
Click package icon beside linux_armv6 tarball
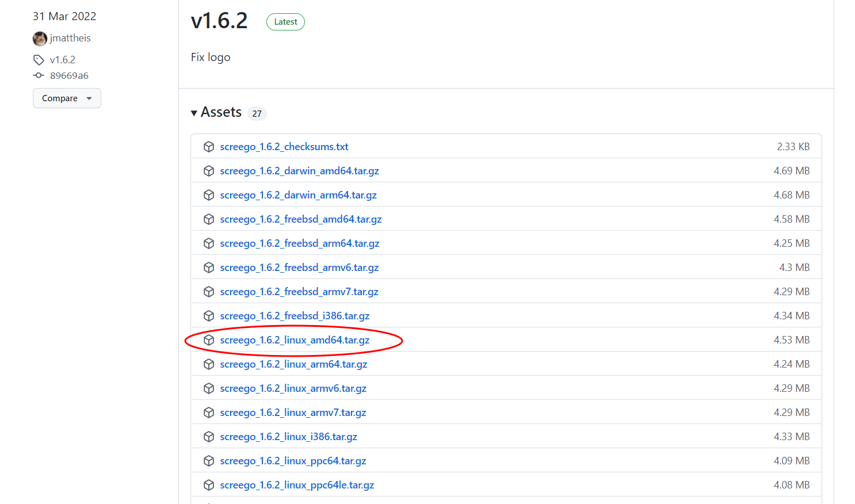[209, 388]
